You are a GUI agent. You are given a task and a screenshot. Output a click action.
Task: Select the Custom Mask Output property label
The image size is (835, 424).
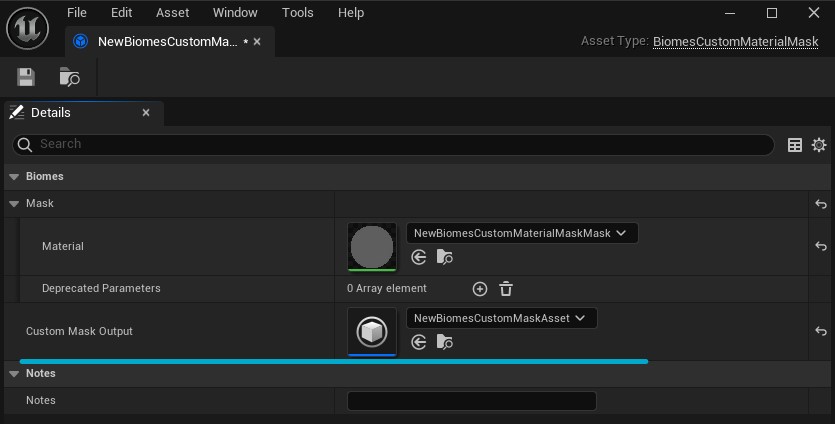tap(79, 331)
